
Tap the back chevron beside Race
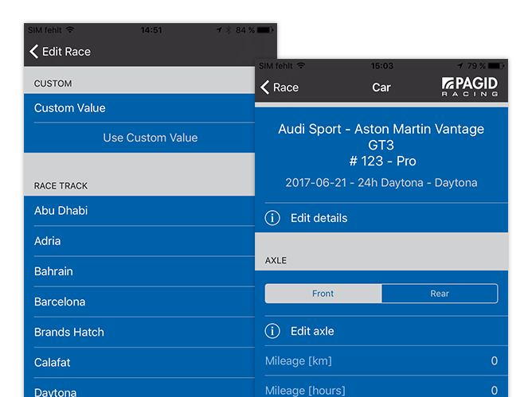coord(265,88)
